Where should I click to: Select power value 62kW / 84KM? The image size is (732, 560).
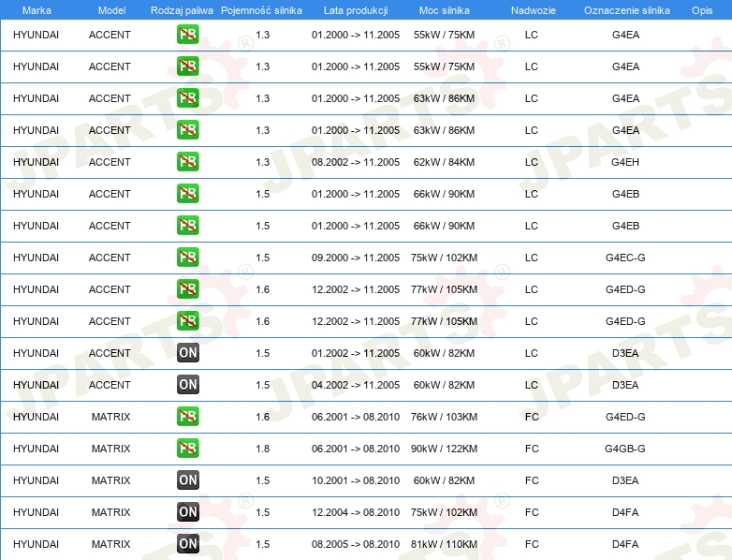[x=444, y=162]
